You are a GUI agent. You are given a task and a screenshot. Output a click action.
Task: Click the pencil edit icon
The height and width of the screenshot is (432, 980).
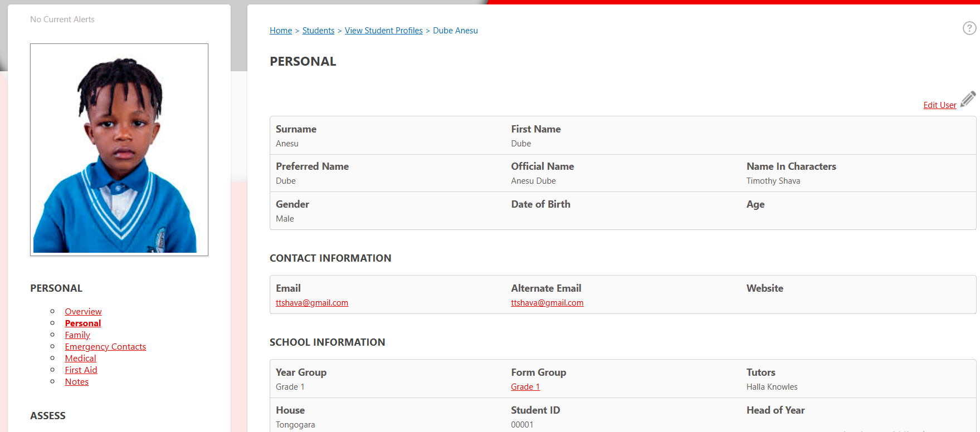(x=968, y=99)
